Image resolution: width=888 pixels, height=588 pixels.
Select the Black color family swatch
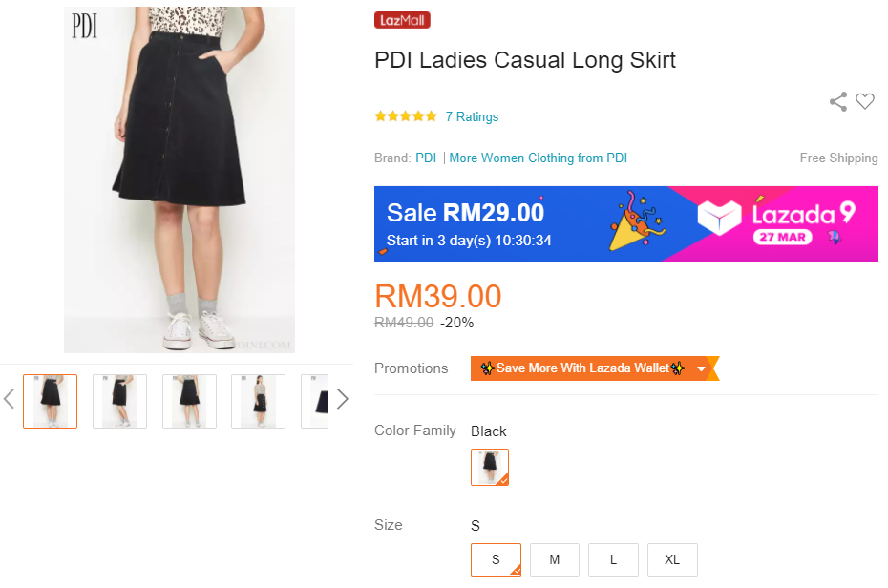point(490,468)
